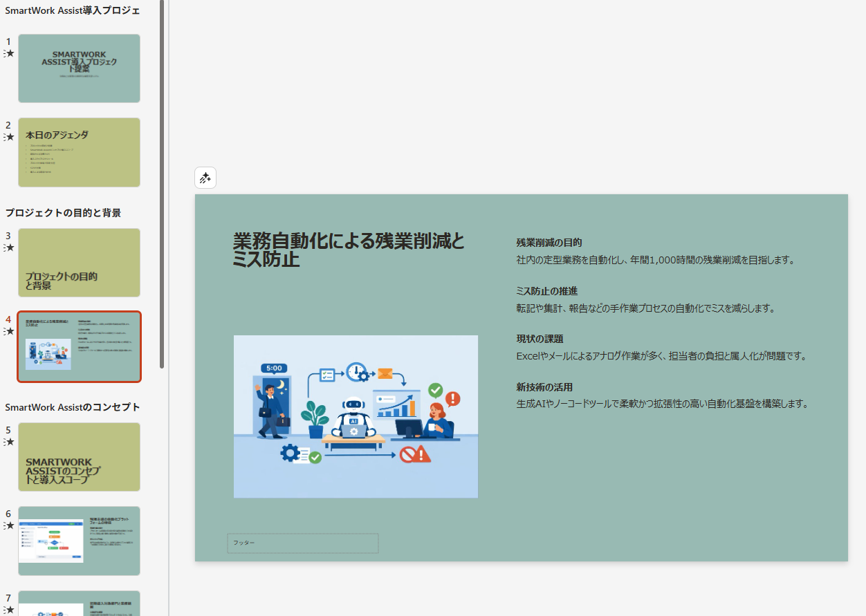Open slide 6 thumbnail with flowchart screenshot
Image resolution: width=866 pixels, height=616 pixels.
pyautogui.click(x=79, y=541)
